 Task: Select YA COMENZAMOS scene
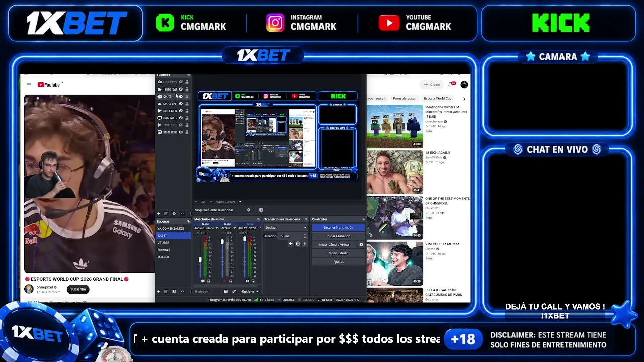point(174,228)
